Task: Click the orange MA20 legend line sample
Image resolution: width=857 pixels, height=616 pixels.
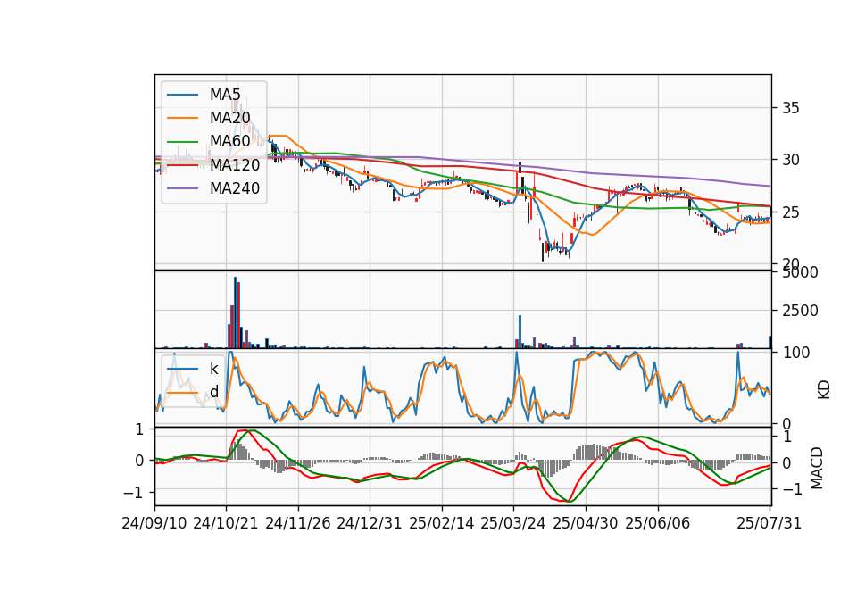Action: [x=182, y=118]
